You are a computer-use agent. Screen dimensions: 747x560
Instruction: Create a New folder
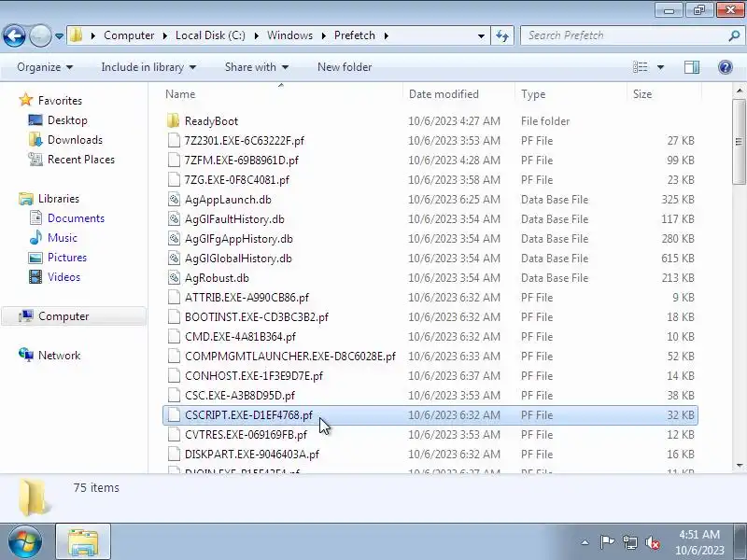(345, 67)
